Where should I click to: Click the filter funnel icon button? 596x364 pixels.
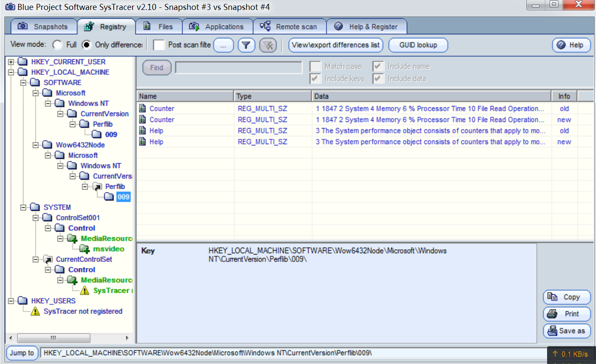coord(246,45)
